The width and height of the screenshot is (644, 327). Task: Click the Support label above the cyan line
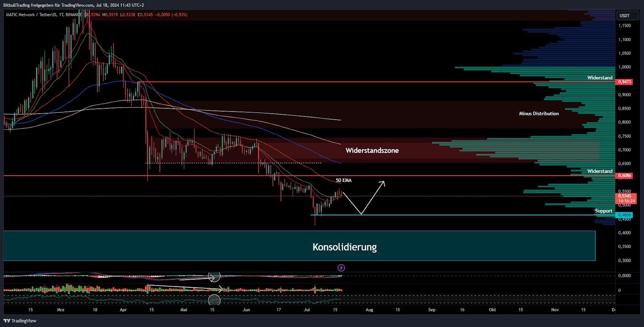click(603, 211)
